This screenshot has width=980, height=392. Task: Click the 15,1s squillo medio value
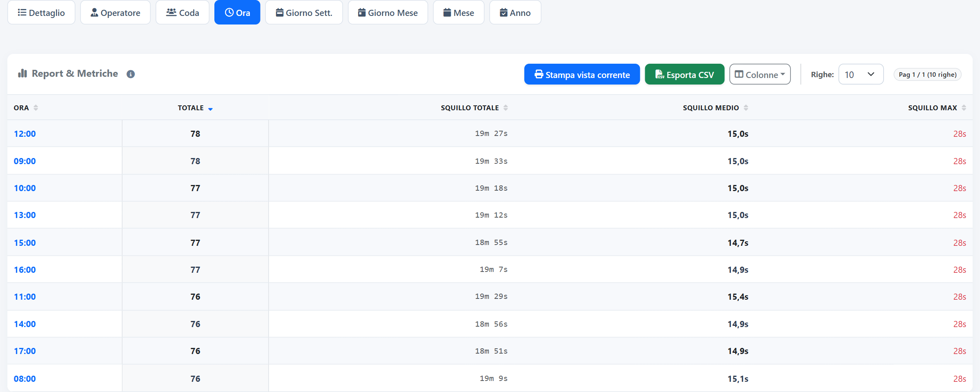pos(738,379)
